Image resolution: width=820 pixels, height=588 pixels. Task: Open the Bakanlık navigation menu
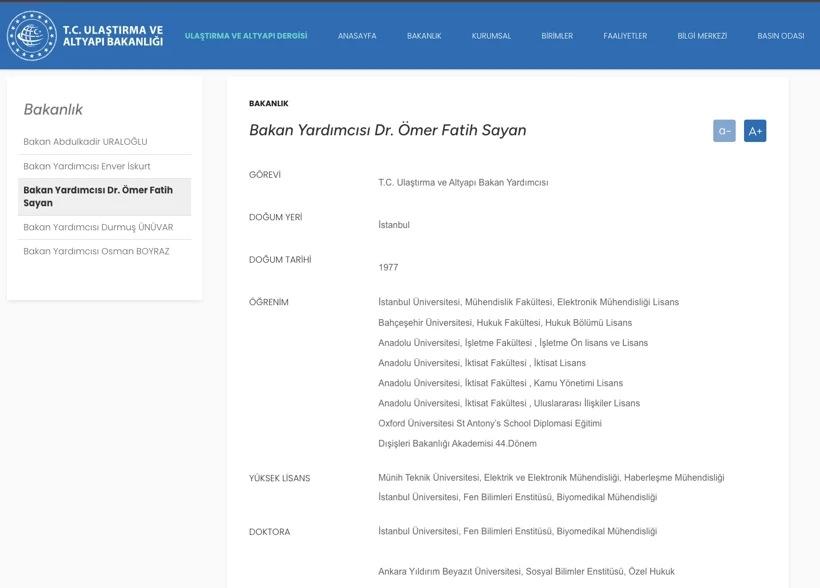[x=424, y=36]
